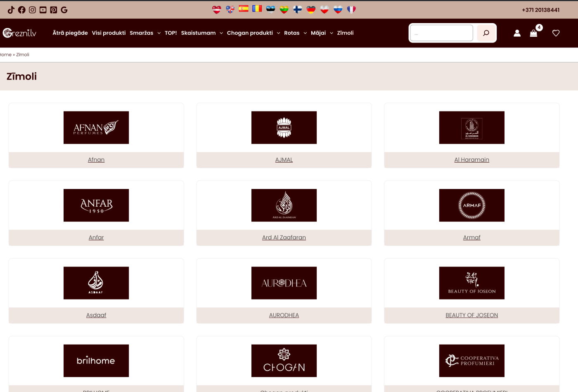Open the TikTok social page
The width and height of the screenshot is (578, 392).
click(11, 10)
